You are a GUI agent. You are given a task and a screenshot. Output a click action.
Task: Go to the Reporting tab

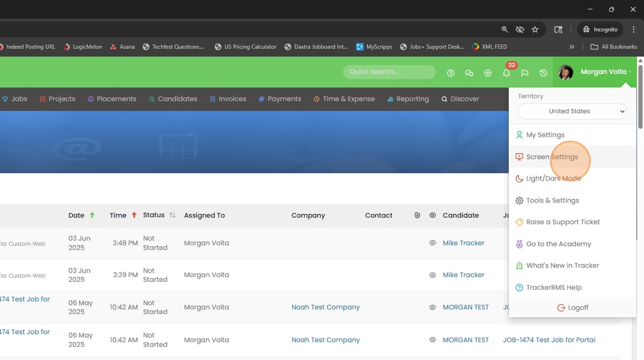(x=408, y=99)
